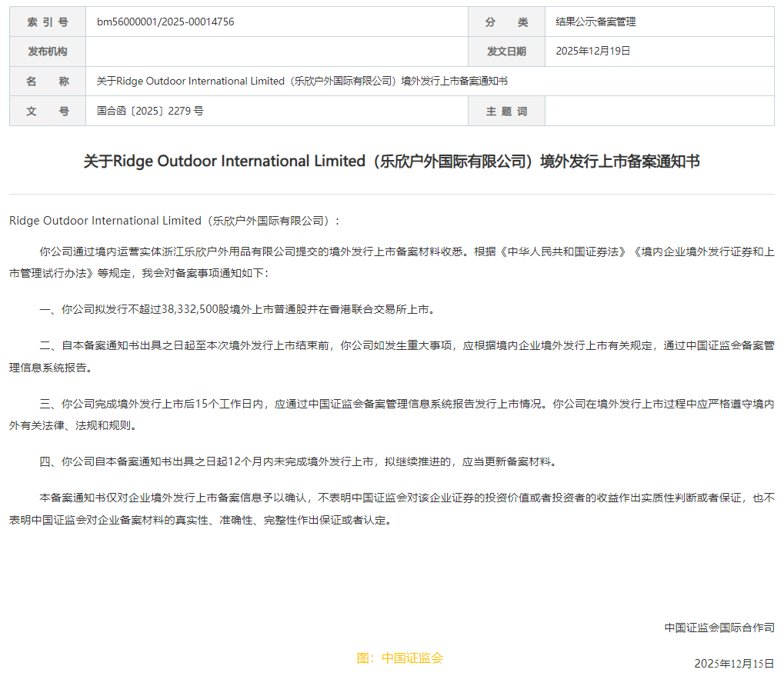Click the Ridge Outdoor 备案通知书 headline
This screenshot has height=676, width=784.
(392, 161)
